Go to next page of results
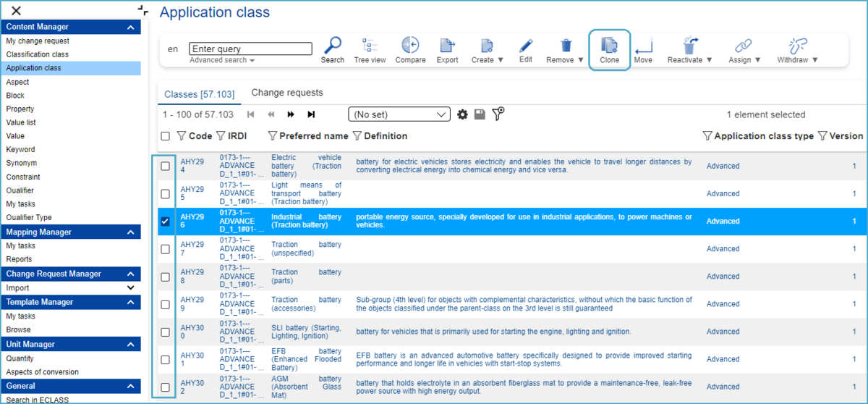This screenshot has height=404, width=868. pos(291,114)
